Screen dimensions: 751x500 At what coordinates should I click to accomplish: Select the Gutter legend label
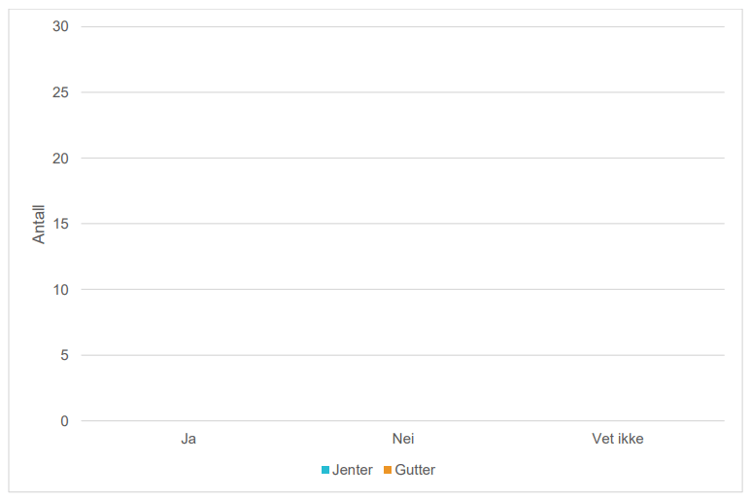(415, 470)
